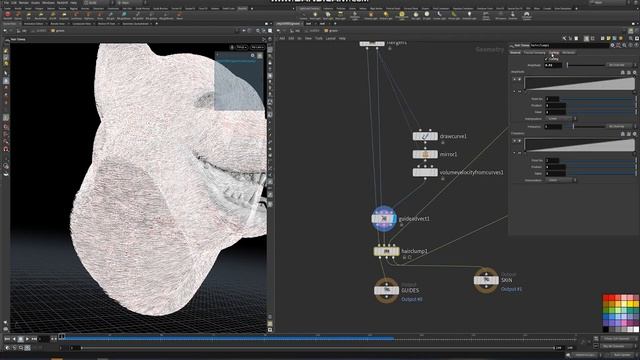This screenshot has width=640, height=360.
Task: Adjust the Frequency slider
Action: (585, 127)
